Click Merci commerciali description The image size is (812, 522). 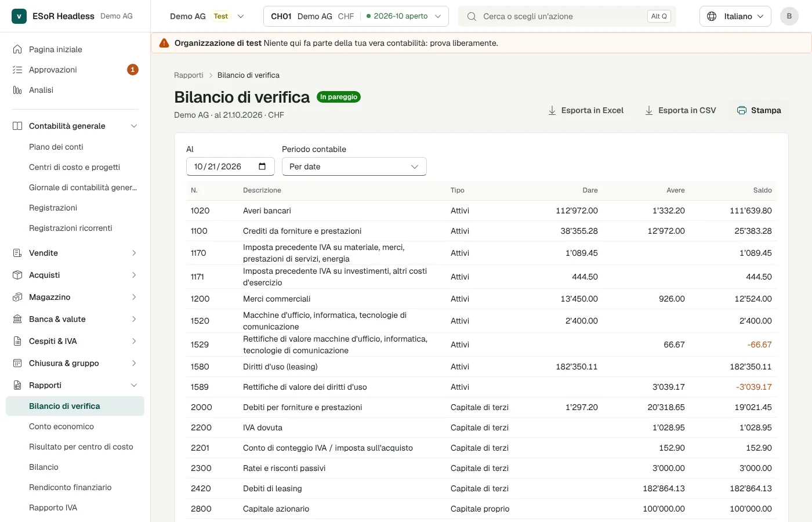[277, 299]
